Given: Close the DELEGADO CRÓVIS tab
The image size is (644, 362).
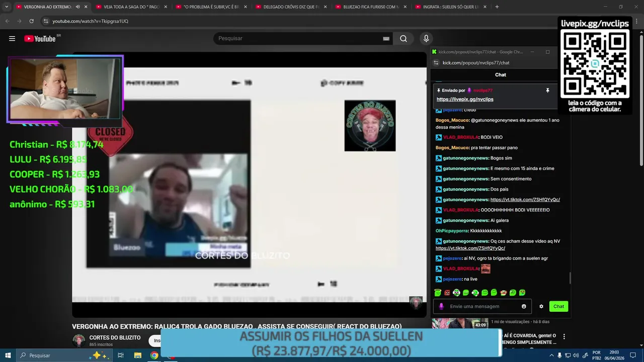Looking at the screenshot, I should click(325, 7).
